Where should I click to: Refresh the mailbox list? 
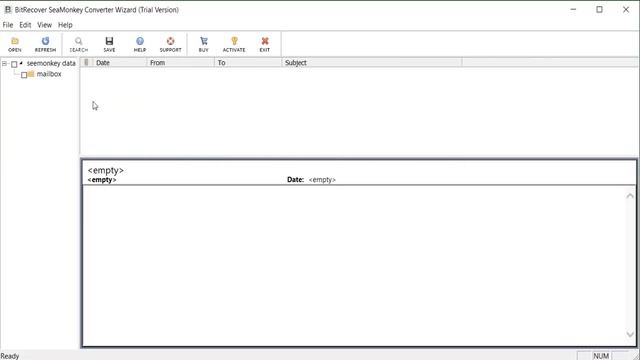45,44
